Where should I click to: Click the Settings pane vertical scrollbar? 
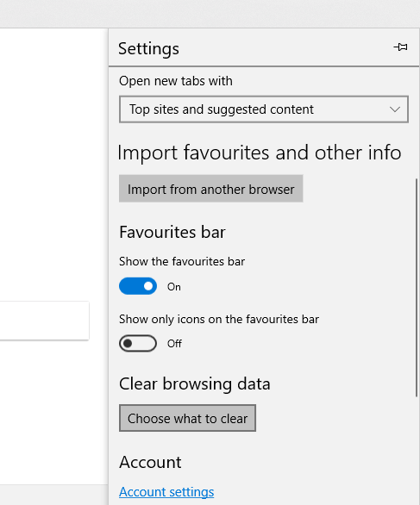pos(417,287)
